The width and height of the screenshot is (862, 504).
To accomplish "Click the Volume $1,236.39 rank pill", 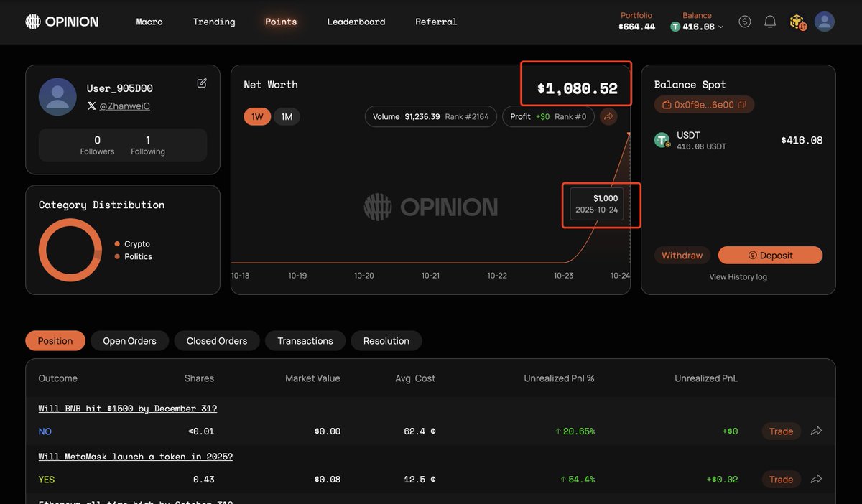I will point(431,116).
